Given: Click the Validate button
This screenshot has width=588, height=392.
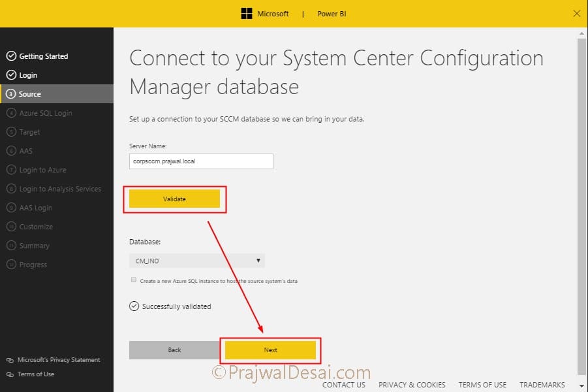Looking at the screenshot, I should (174, 199).
